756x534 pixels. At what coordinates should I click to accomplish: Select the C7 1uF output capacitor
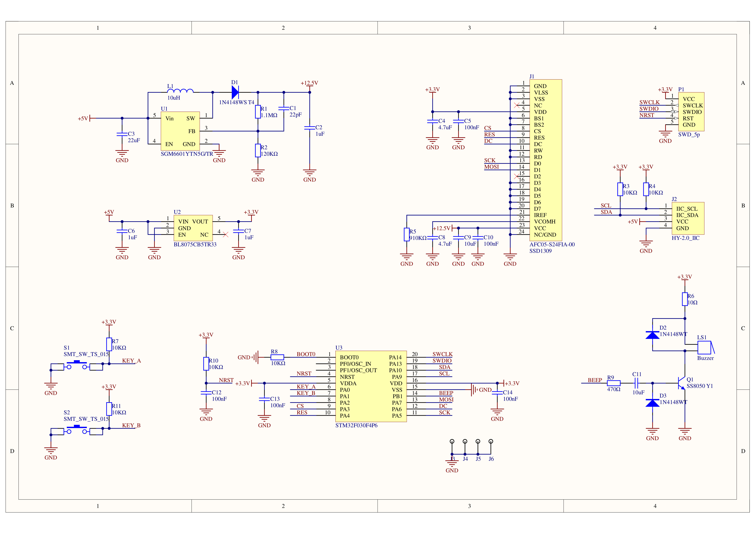(238, 231)
